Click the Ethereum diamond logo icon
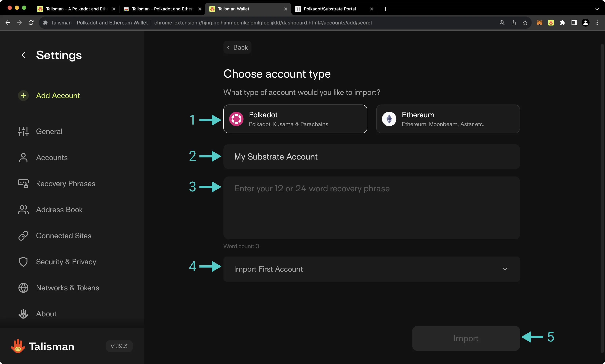 [389, 119]
